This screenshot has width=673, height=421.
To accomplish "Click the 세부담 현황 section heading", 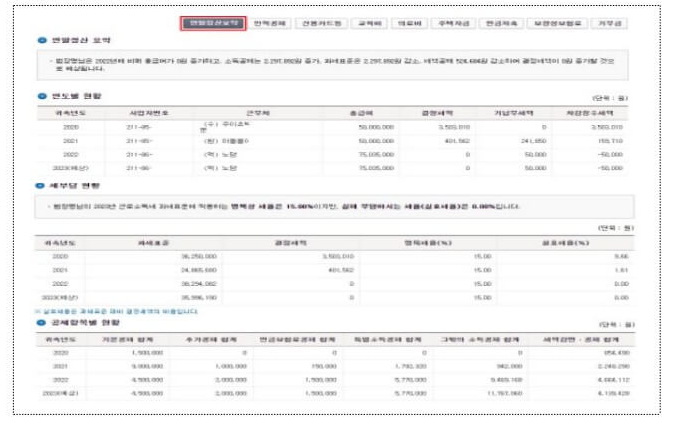I will pyautogui.click(x=74, y=186).
